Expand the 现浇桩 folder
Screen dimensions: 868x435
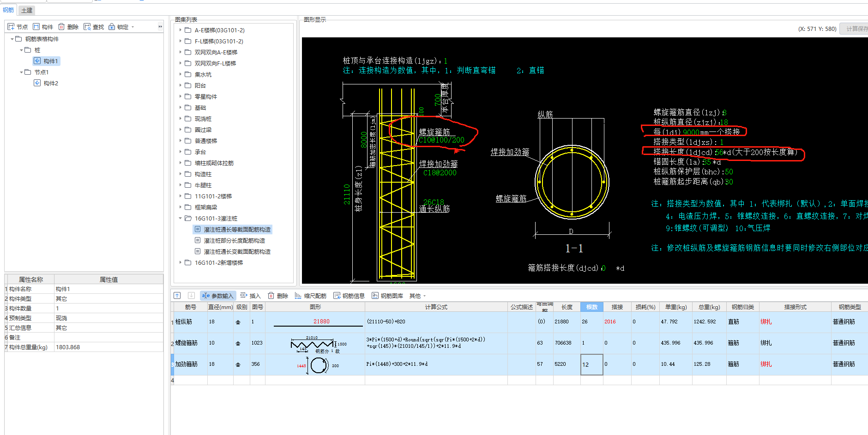click(x=181, y=119)
